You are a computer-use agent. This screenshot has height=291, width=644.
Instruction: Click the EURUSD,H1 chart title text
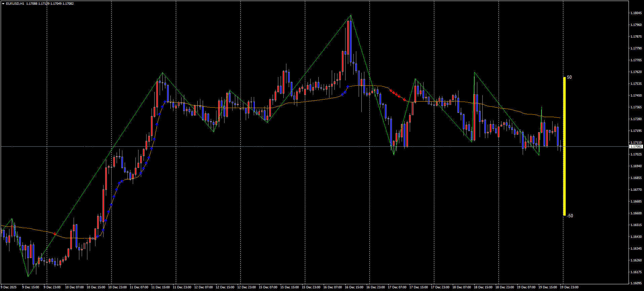pos(15,4)
